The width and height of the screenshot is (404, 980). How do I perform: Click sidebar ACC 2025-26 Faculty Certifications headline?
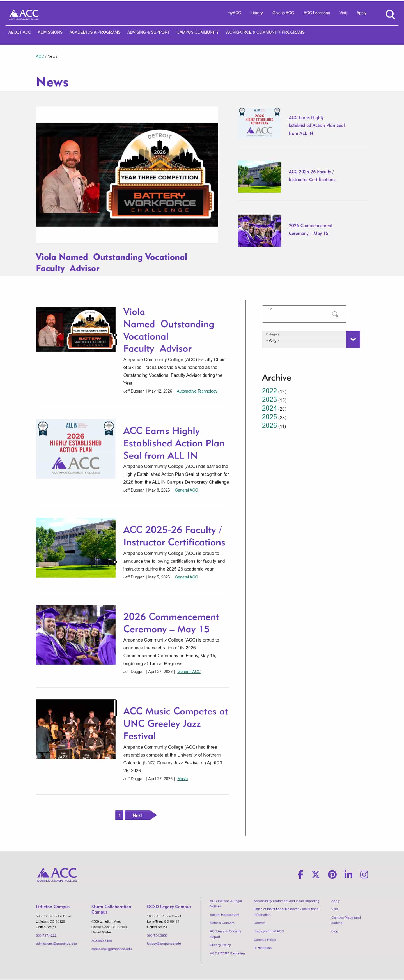(x=312, y=175)
